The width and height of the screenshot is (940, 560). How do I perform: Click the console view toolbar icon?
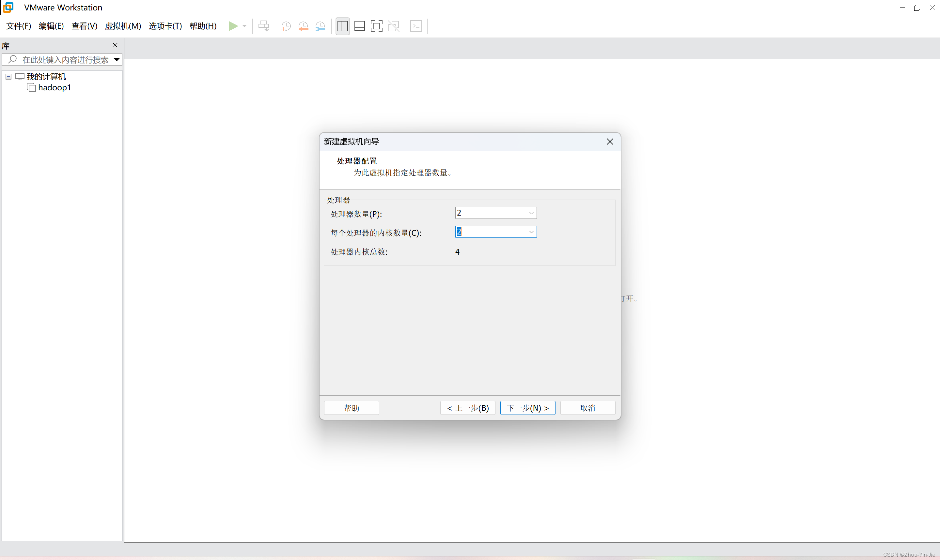(x=416, y=26)
